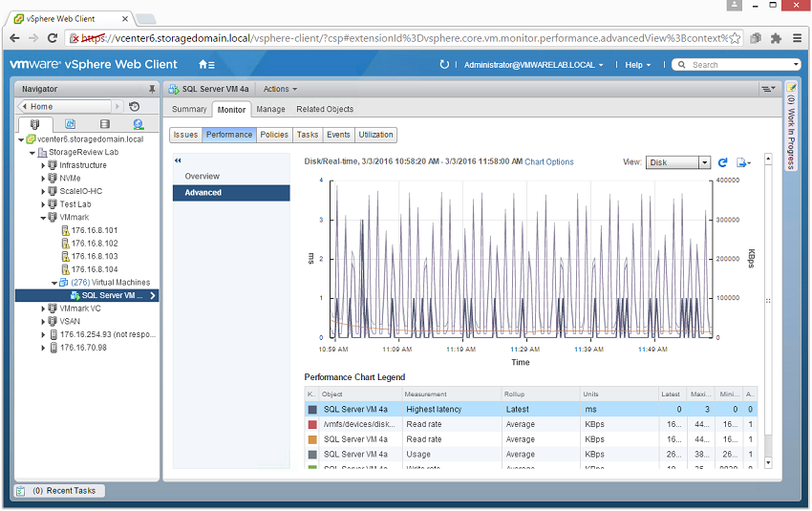
Task: Sort legend by Measurement column header
Action: (451, 394)
